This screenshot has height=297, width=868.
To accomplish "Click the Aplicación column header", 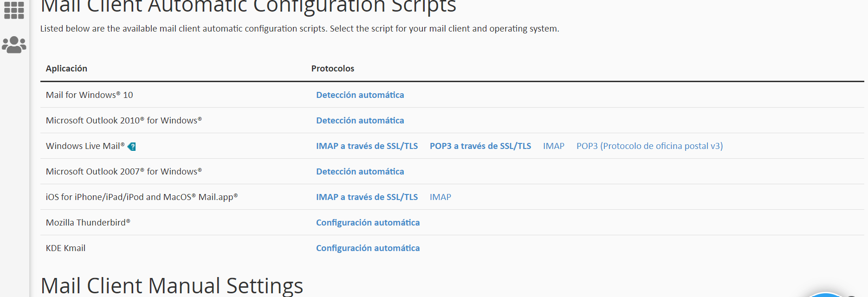I will 66,68.
